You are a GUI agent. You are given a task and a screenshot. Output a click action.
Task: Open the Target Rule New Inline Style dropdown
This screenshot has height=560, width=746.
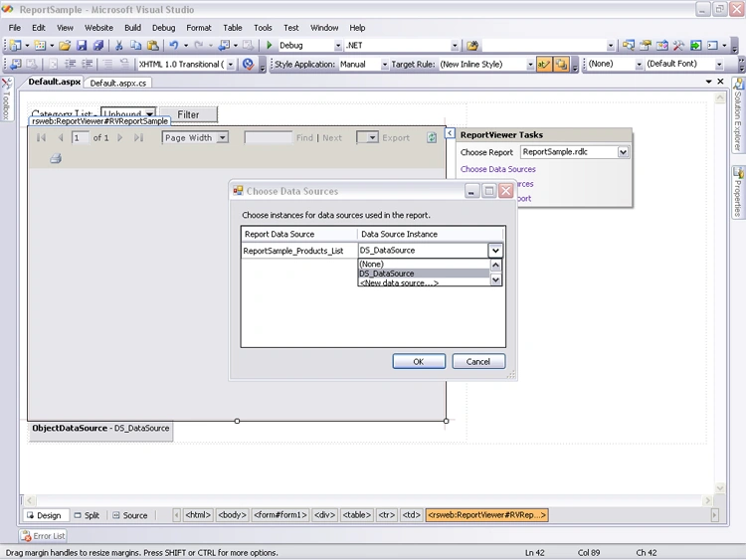point(530,65)
